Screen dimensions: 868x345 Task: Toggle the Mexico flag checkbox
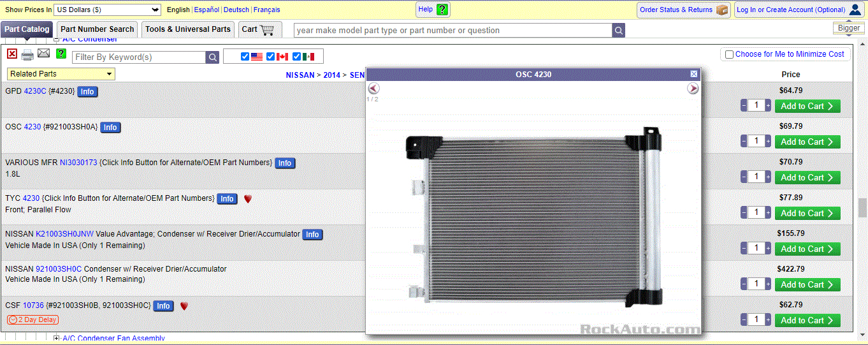point(296,57)
